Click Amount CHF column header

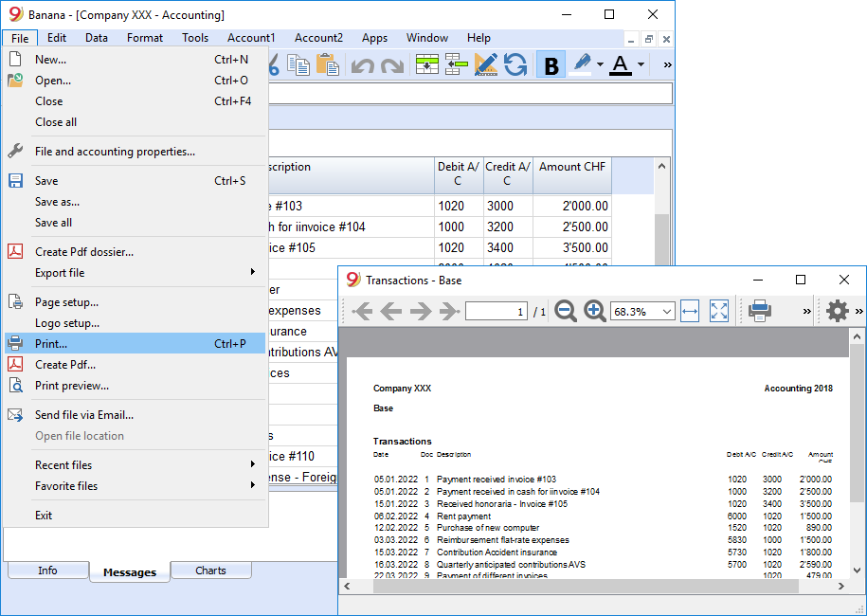[x=572, y=174]
